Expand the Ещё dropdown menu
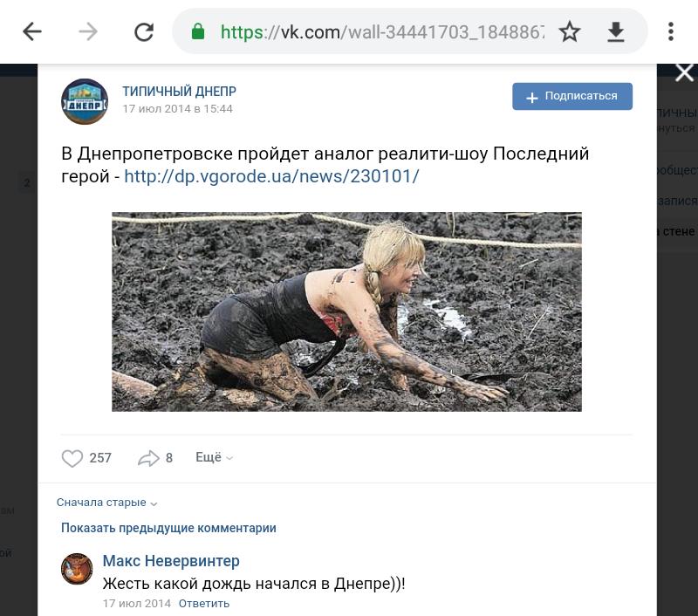698x616 pixels. [214, 457]
